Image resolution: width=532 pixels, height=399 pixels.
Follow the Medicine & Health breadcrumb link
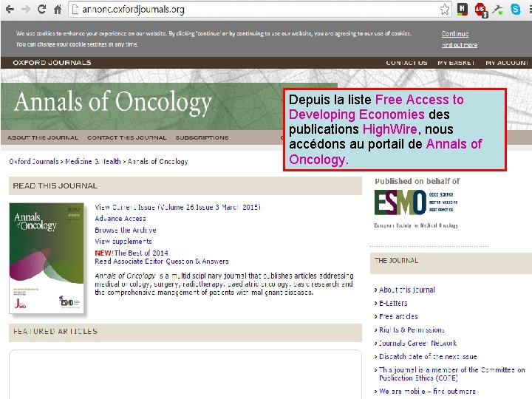pyautogui.click(x=93, y=162)
